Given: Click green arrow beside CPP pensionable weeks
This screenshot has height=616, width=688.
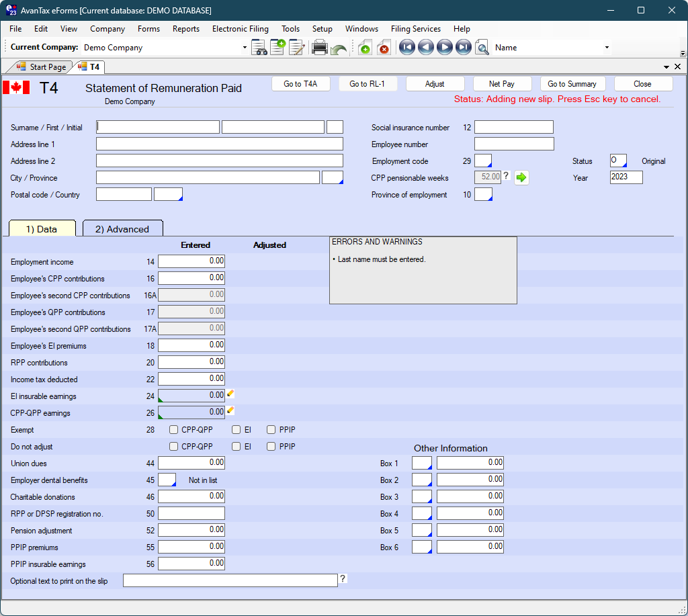Looking at the screenshot, I should coord(521,177).
